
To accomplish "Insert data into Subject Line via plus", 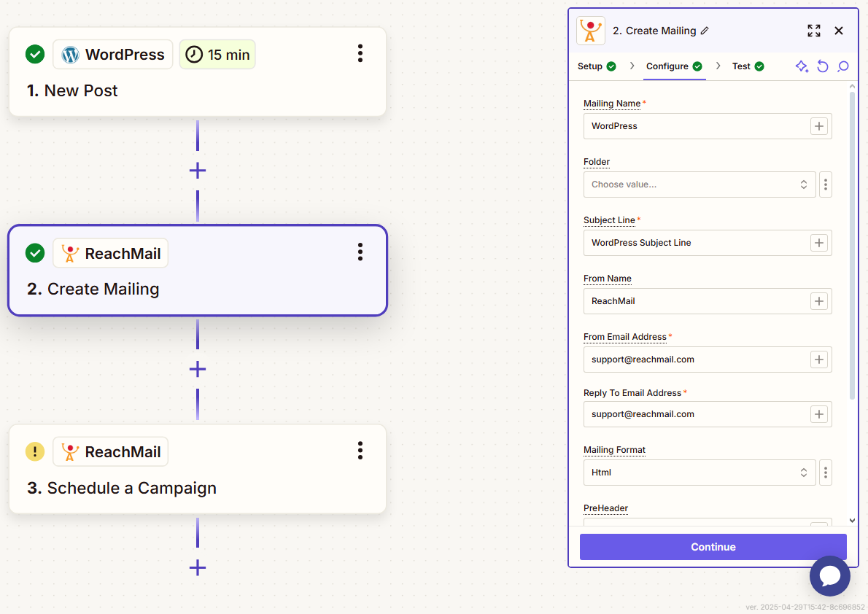I will pos(819,243).
